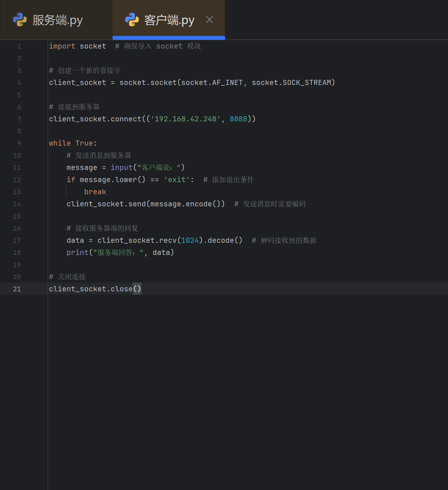Switch to the 服务端.py tab
This screenshot has width=448, height=490.
point(57,20)
